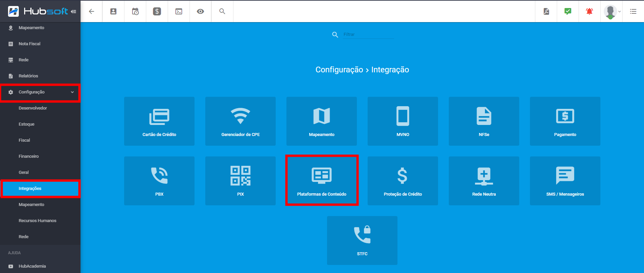Open the calendar clock icon in the toolbar
Image resolution: width=644 pixels, height=273 pixels.
135,11
